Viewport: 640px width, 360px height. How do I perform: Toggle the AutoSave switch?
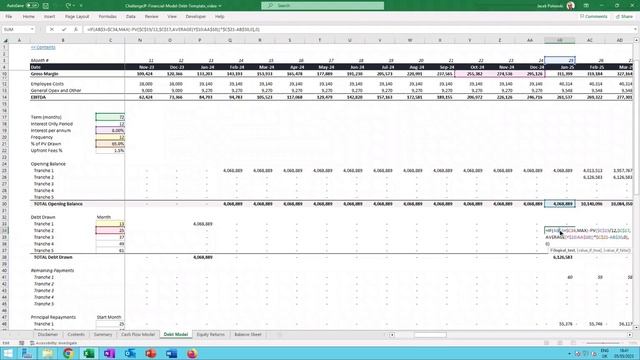click(32, 6)
